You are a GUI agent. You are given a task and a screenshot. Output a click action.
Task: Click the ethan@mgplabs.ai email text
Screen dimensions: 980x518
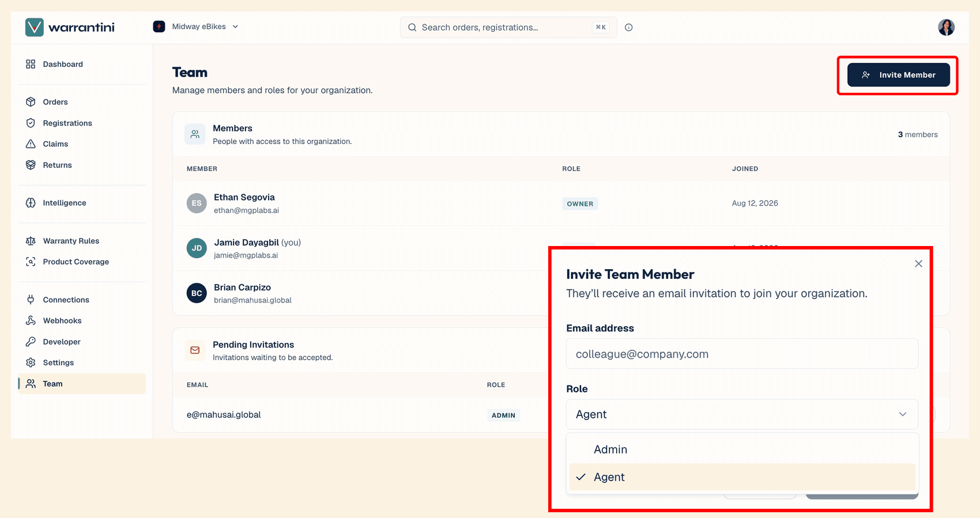pyautogui.click(x=246, y=210)
